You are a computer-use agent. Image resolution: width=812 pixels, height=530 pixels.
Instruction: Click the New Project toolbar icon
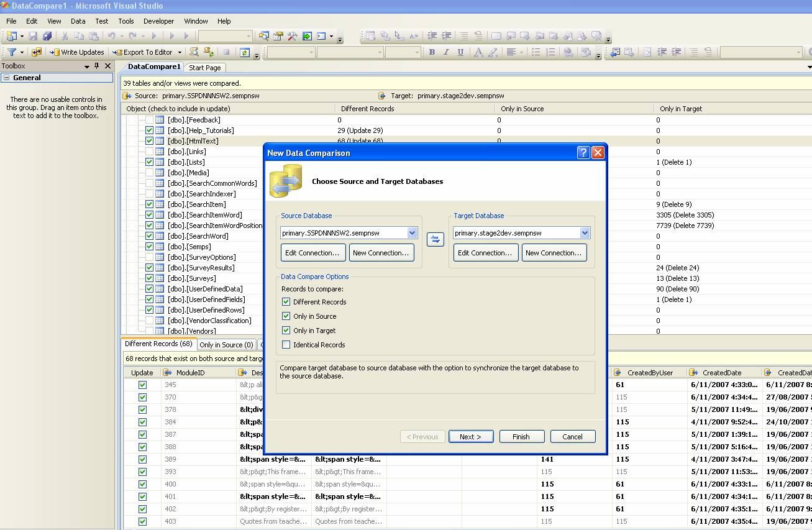coord(11,36)
